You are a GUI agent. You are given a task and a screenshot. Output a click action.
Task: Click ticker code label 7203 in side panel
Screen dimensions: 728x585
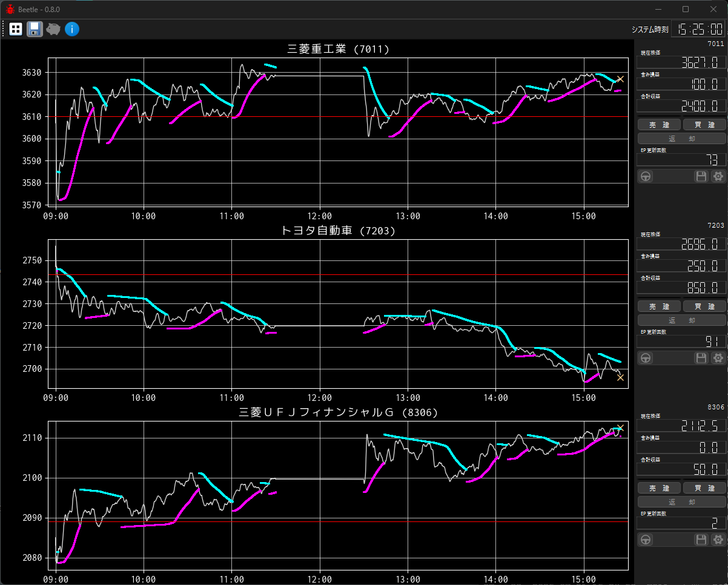(x=715, y=225)
